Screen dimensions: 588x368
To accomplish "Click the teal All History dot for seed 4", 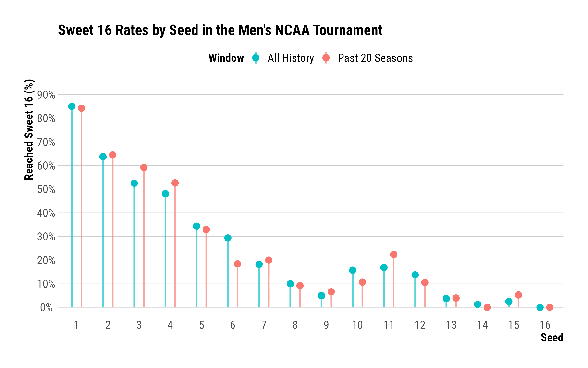I will [x=165, y=194].
